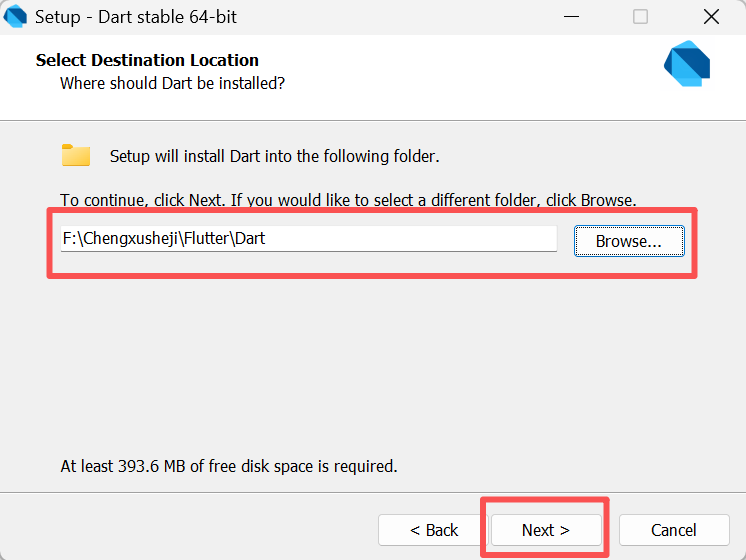The width and height of the screenshot is (746, 560).
Task: Click the disabled maximize button
Action: coord(640,17)
